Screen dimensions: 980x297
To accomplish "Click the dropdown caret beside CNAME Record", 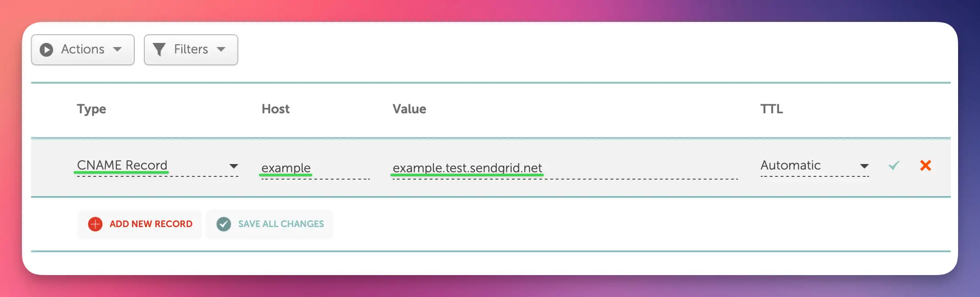I will click(234, 166).
